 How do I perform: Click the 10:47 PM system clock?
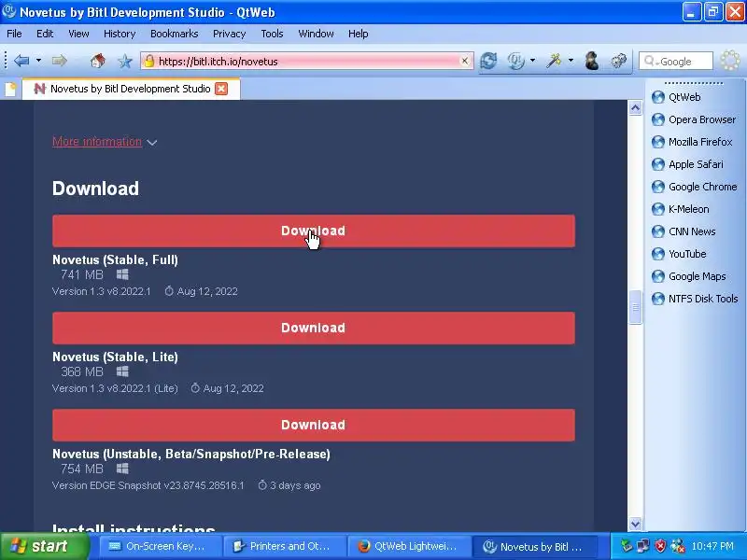(712, 546)
